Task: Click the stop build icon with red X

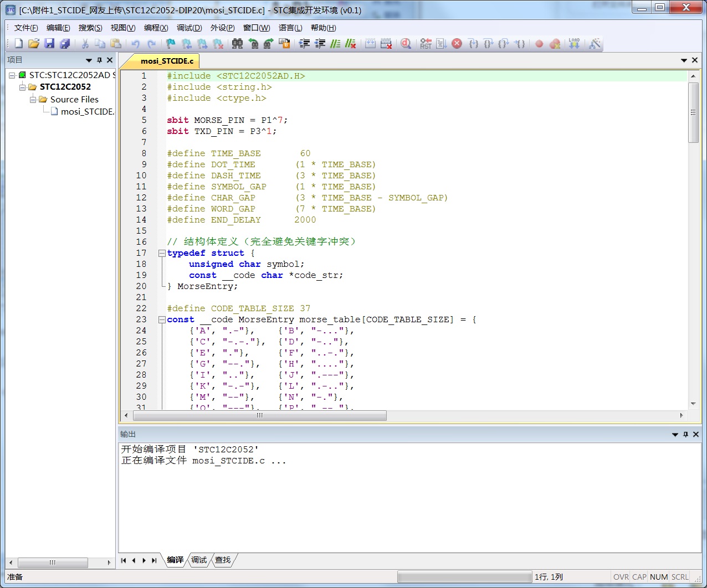Action: click(386, 44)
